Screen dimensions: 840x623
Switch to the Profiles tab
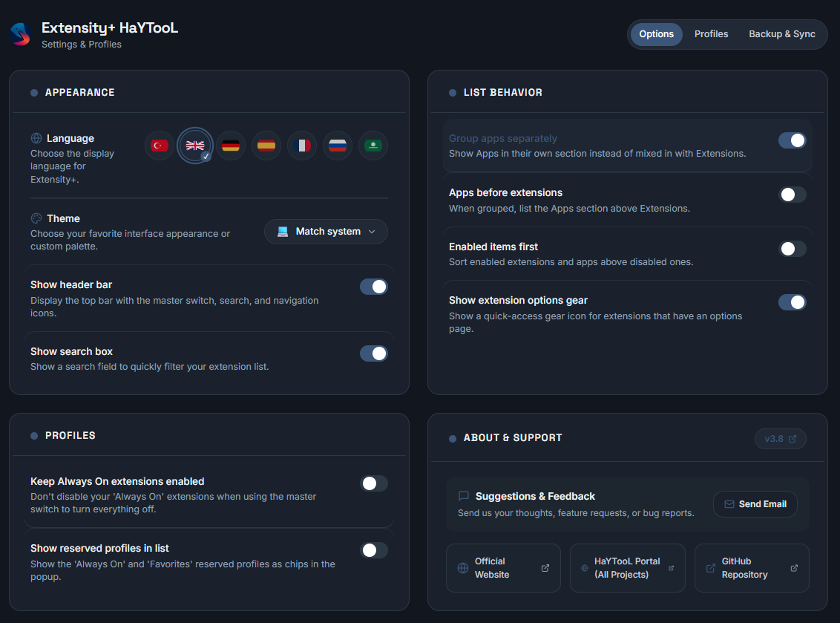click(x=711, y=34)
